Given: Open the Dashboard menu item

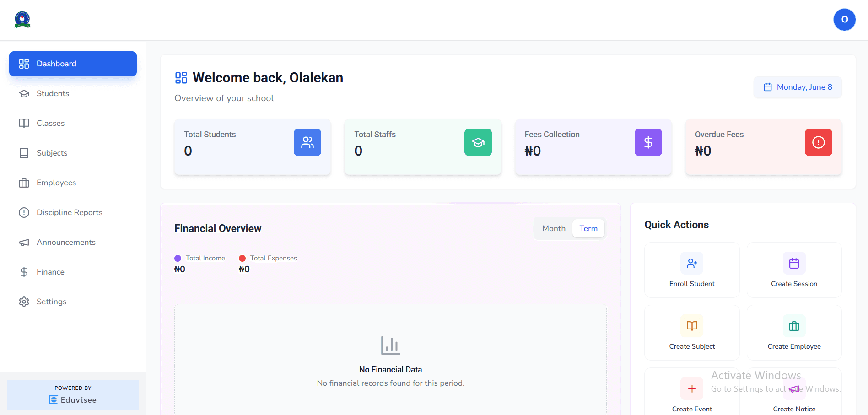Looking at the screenshot, I should point(73,64).
